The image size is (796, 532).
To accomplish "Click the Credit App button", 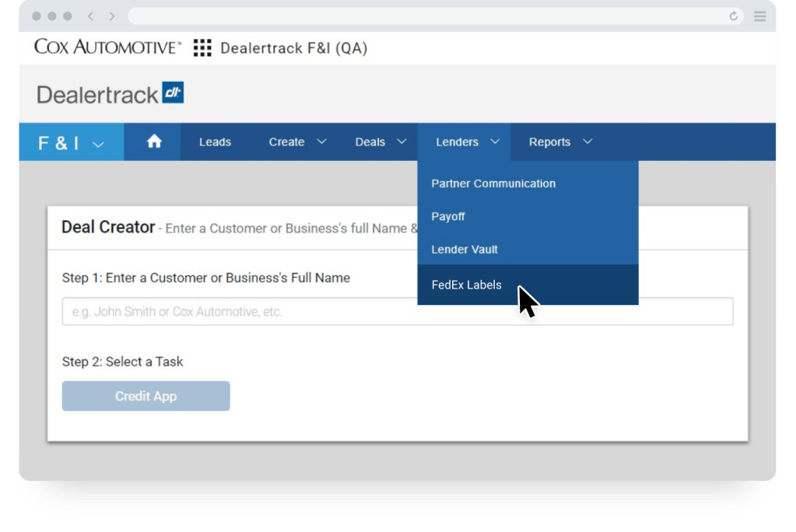I will coord(146,396).
